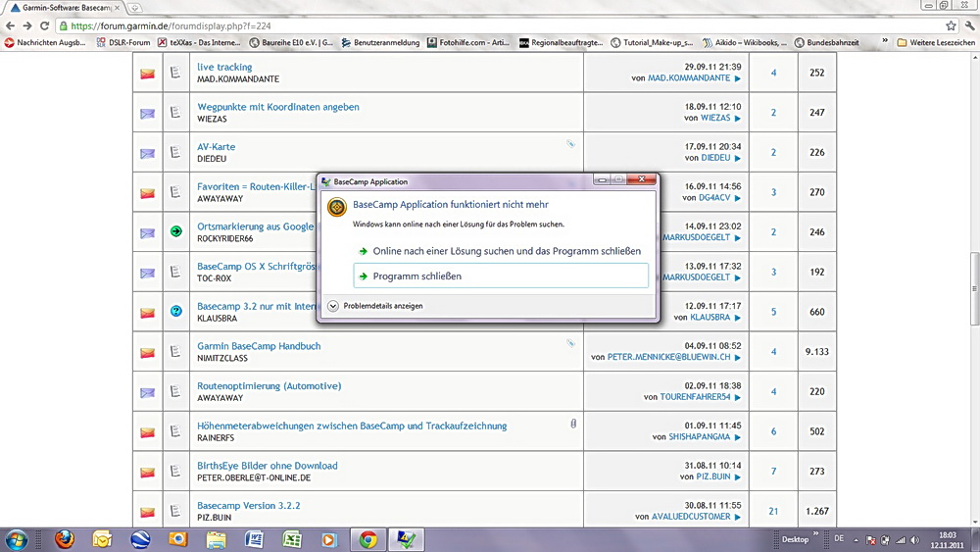The width and height of the screenshot is (980, 552).
Task: Click green arrow icon of Ortsmarkierung thread
Action: pos(176,231)
